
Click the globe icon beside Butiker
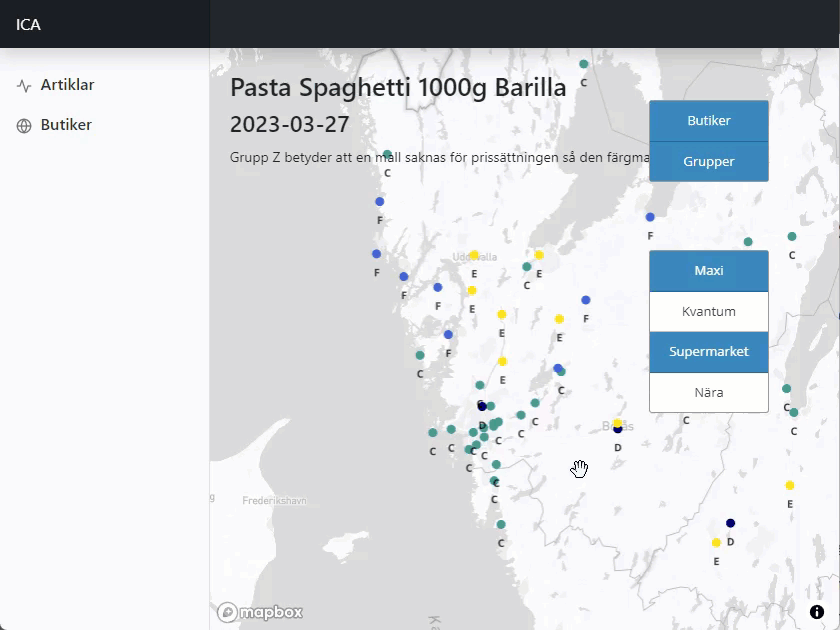click(x=22, y=125)
